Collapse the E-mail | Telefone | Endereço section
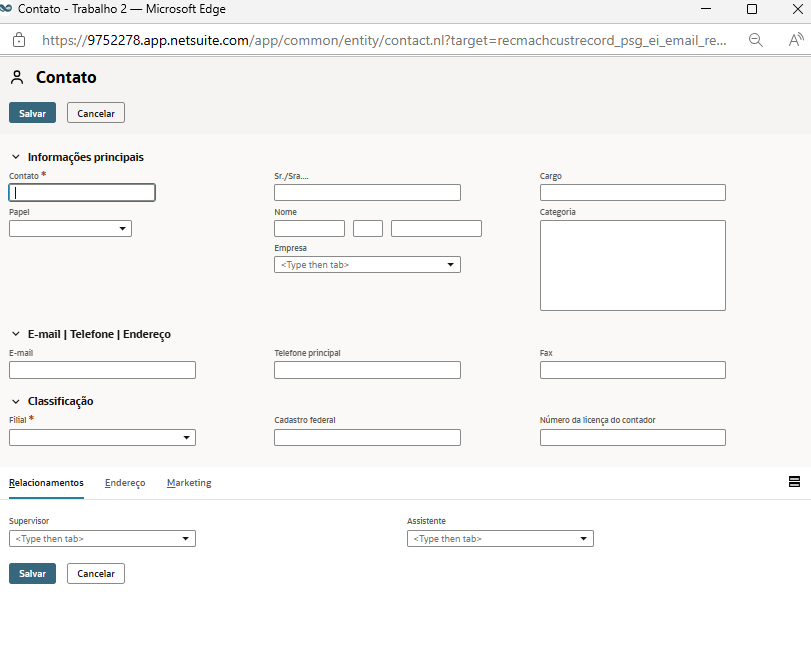 (x=16, y=334)
